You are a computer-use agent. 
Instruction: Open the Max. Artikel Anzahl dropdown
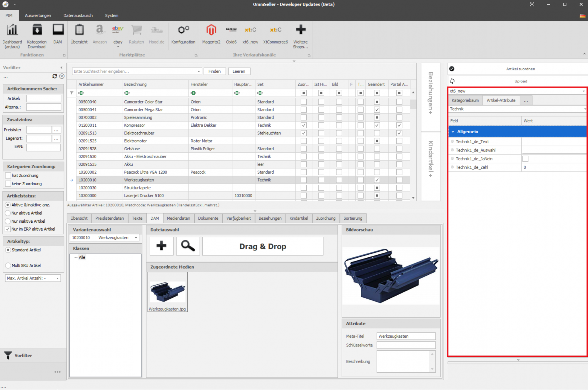(x=58, y=278)
